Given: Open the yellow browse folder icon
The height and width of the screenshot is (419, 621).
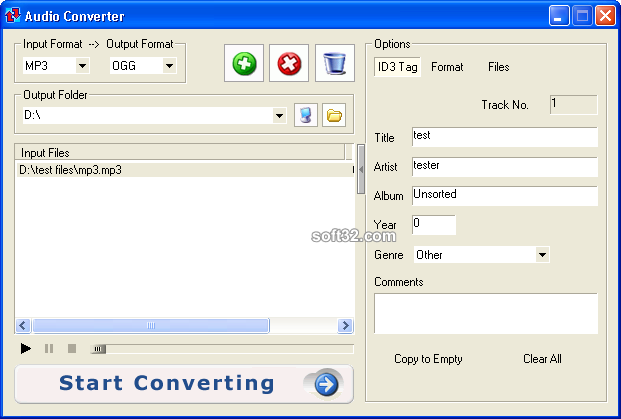Looking at the screenshot, I should (334, 115).
